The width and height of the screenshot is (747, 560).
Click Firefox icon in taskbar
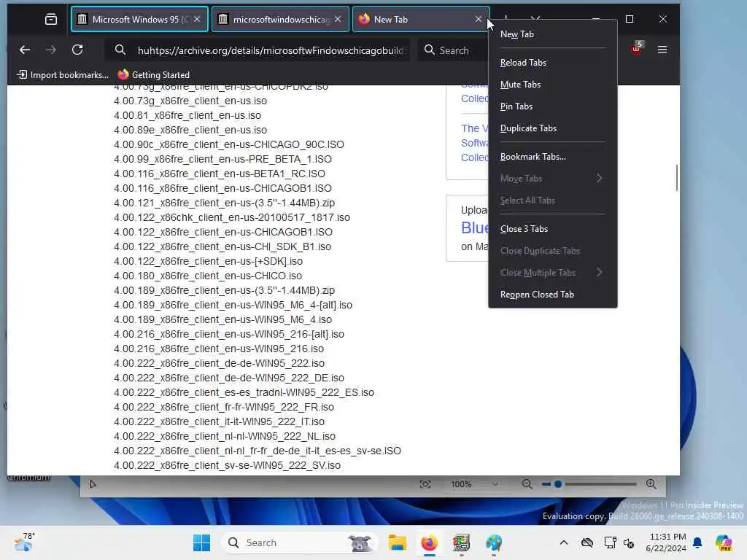coord(429,542)
